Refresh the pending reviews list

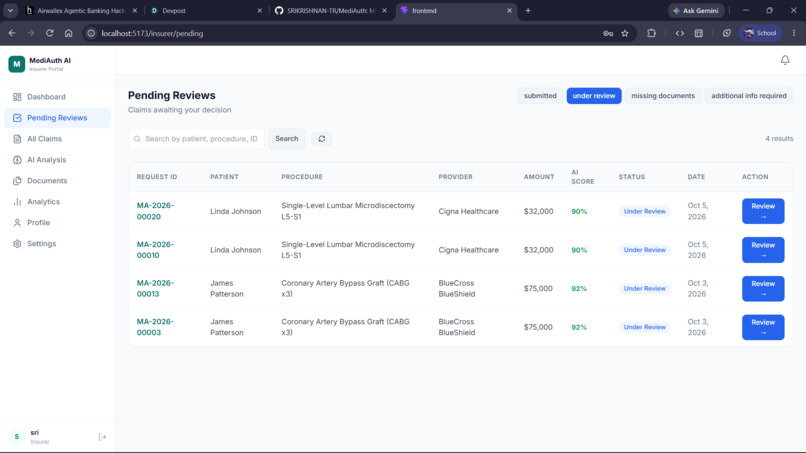point(322,139)
